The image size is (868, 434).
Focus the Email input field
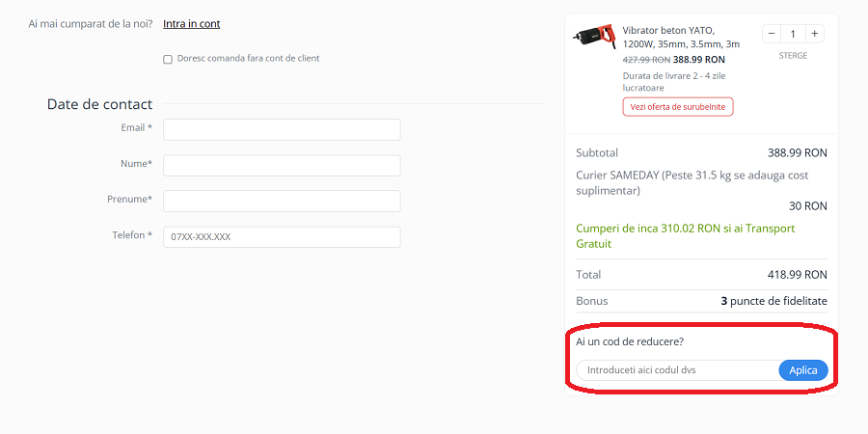pos(282,130)
